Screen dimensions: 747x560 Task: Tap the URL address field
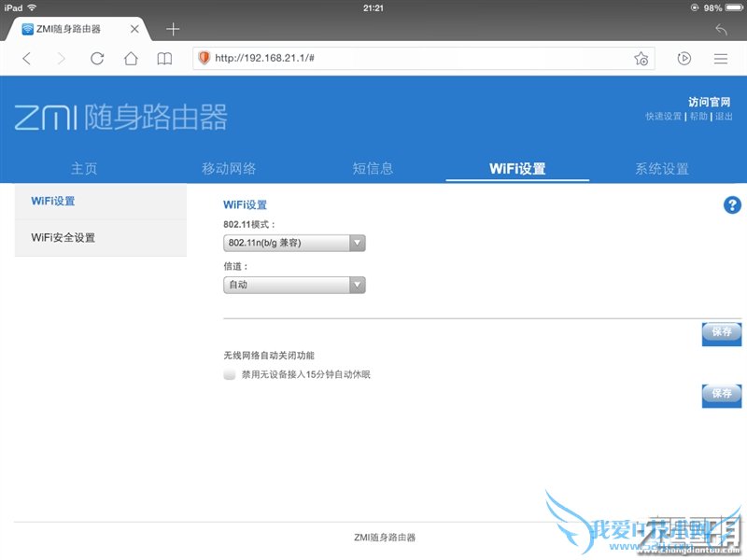coord(420,58)
